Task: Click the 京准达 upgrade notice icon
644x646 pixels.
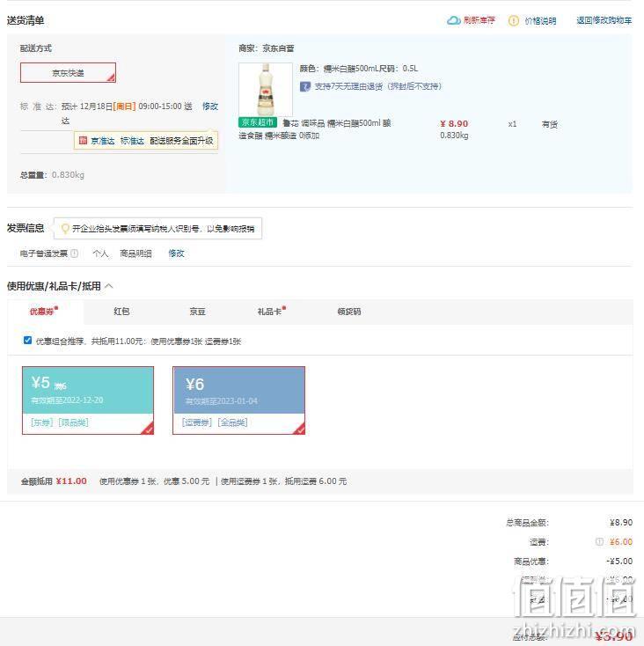Action: [83, 141]
